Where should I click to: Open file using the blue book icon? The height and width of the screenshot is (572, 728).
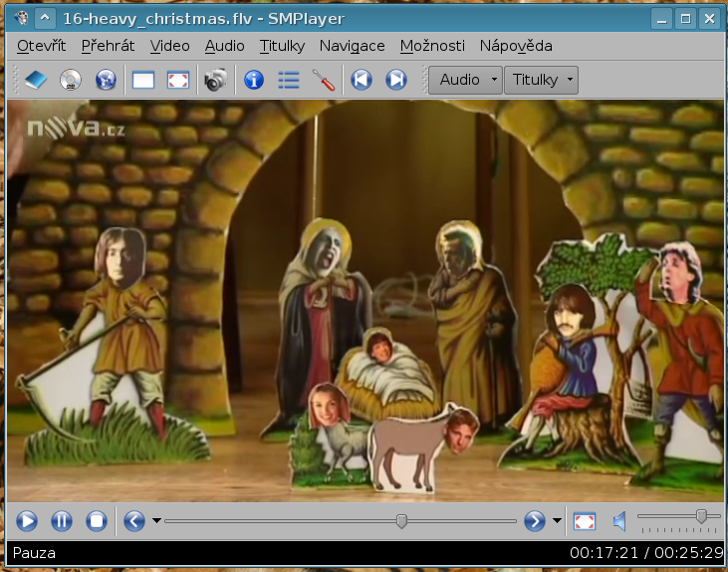(x=36, y=80)
